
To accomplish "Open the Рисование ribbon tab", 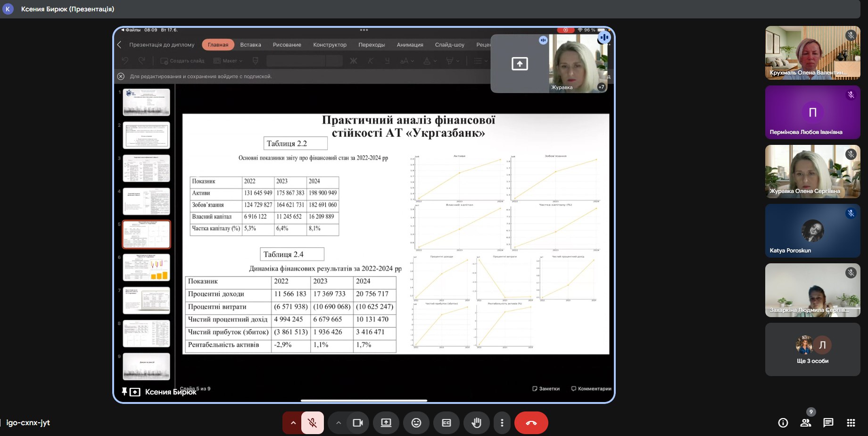I will 287,45.
